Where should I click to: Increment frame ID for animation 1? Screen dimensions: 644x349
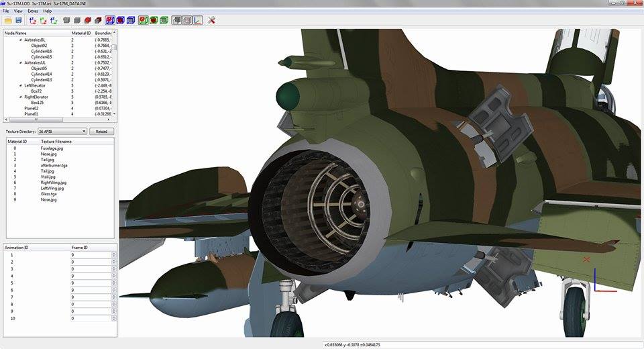[x=114, y=254]
